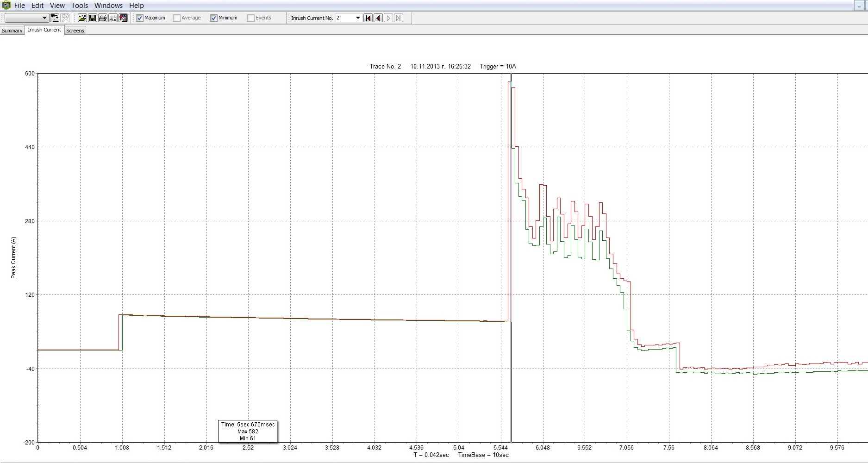The height and width of the screenshot is (463, 868).
Task: Uncheck the Minimum trace checkbox
Action: [214, 18]
